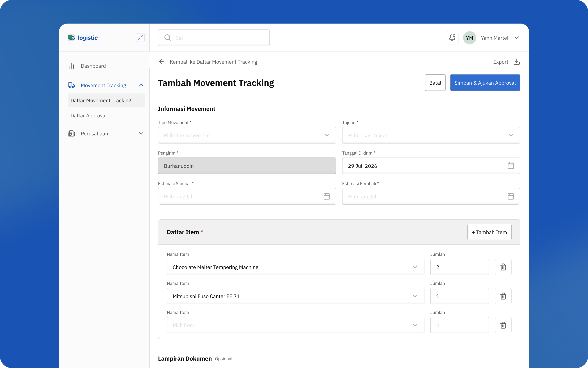Click Kembali ke Daftar Movement Tracking link
This screenshot has width=588, height=368.
(x=213, y=62)
